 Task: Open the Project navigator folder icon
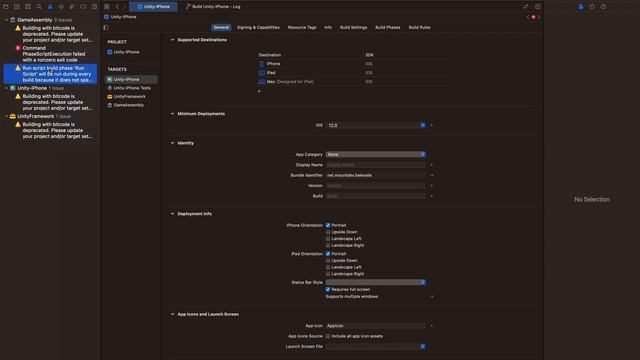[6, 7]
